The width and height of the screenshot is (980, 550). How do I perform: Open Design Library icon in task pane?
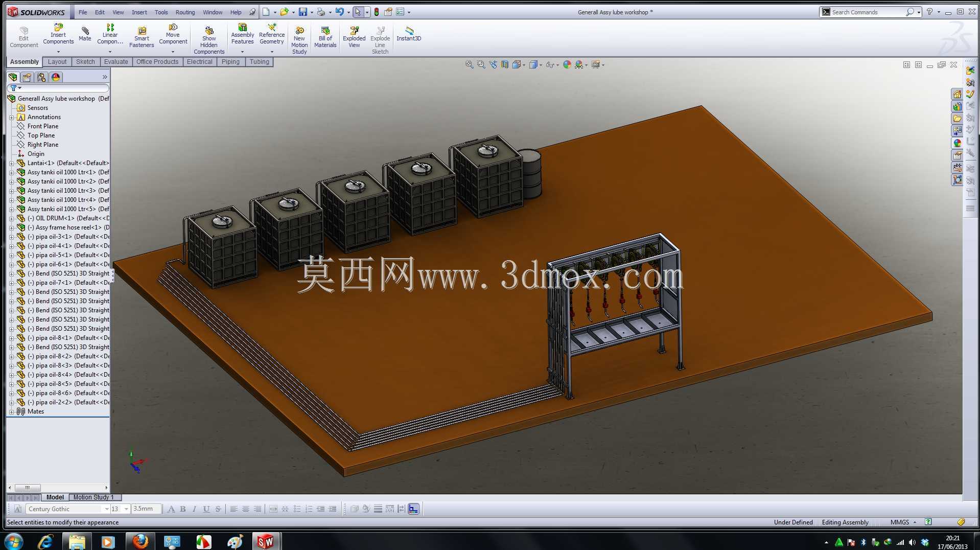click(956, 106)
